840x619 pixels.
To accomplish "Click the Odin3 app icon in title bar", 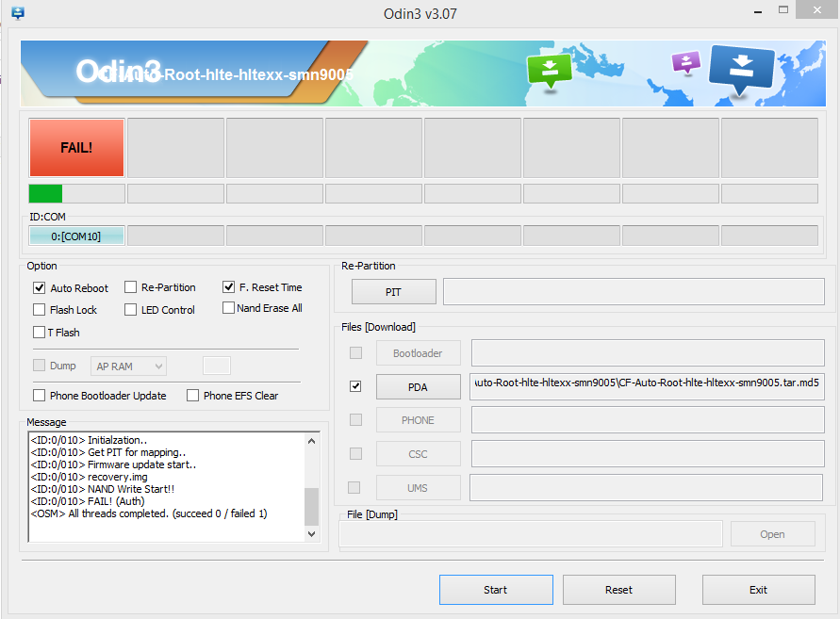I will click(18, 13).
